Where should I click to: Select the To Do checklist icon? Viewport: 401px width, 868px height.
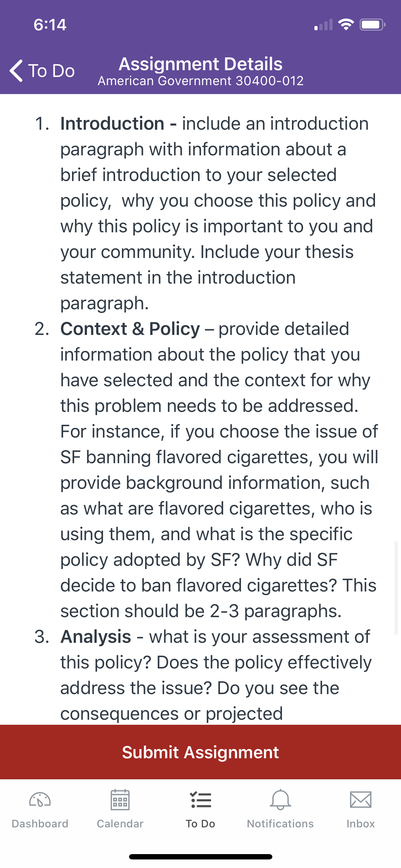(x=201, y=800)
